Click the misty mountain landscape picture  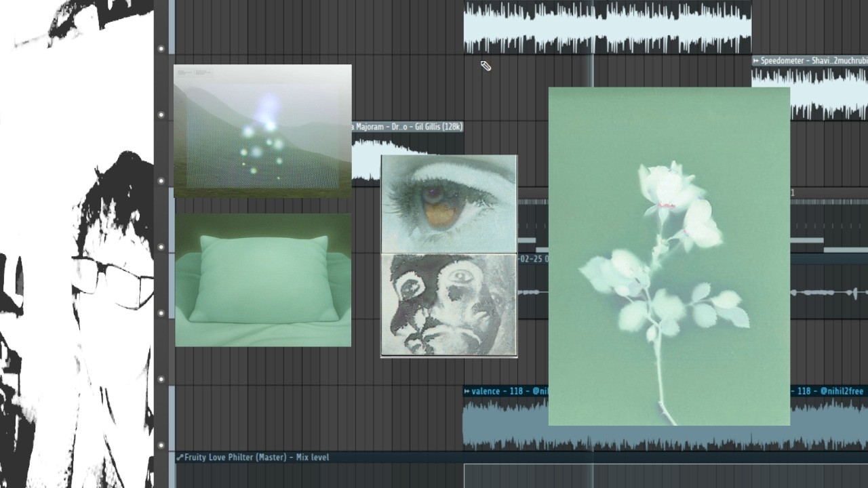[262, 131]
